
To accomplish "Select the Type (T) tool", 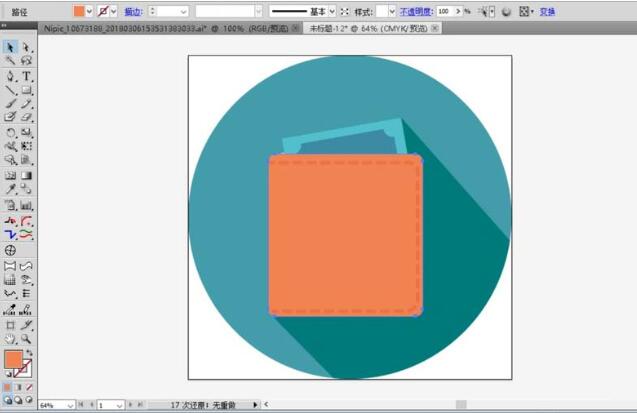I will coord(26,76).
